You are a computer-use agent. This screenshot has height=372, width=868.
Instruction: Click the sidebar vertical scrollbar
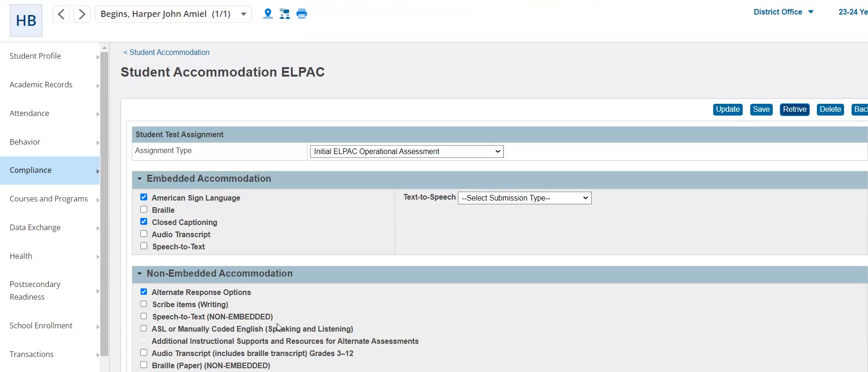[104, 202]
